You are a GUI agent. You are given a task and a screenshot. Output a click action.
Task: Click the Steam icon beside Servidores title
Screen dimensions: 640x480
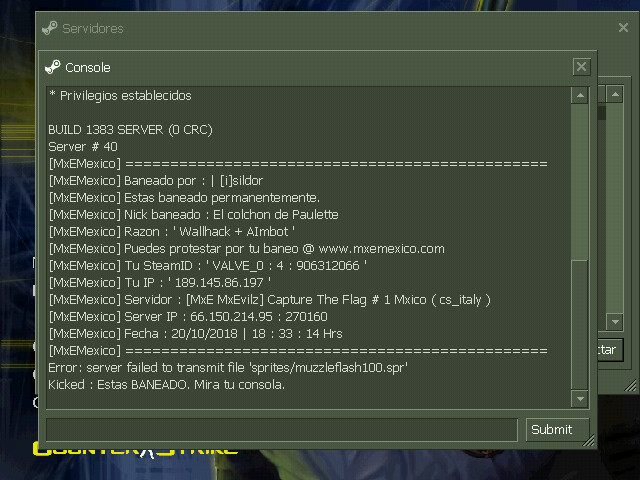pyautogui.click(x=50, y=28)
